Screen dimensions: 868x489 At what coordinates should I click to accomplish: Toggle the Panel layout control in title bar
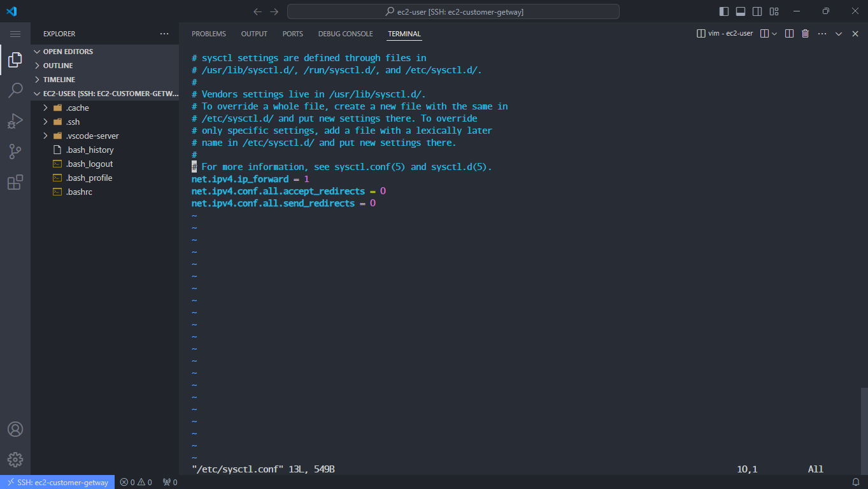(740, 11)
